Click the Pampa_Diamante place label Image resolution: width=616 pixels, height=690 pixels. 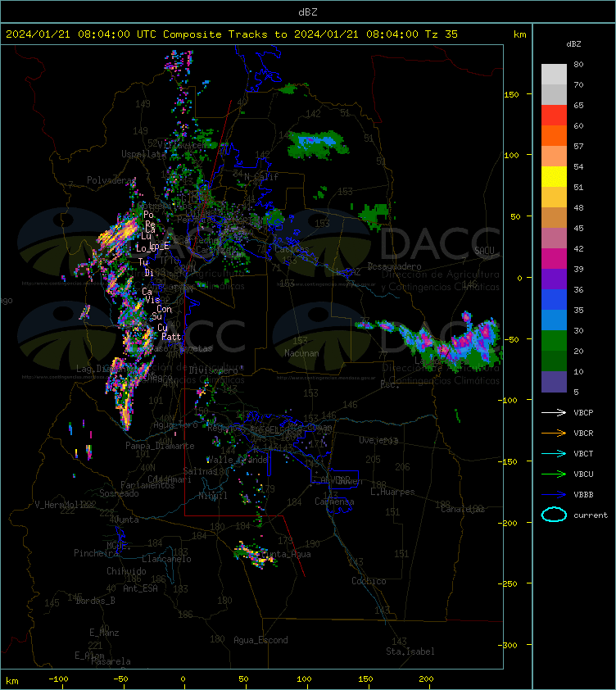tap(160, 446)
